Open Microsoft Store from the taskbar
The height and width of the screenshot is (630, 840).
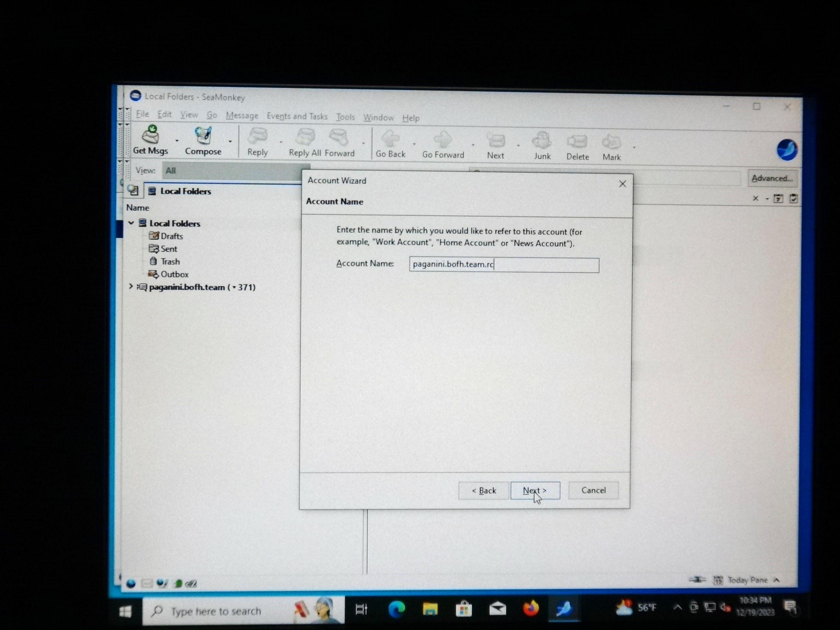pos(463,609)
